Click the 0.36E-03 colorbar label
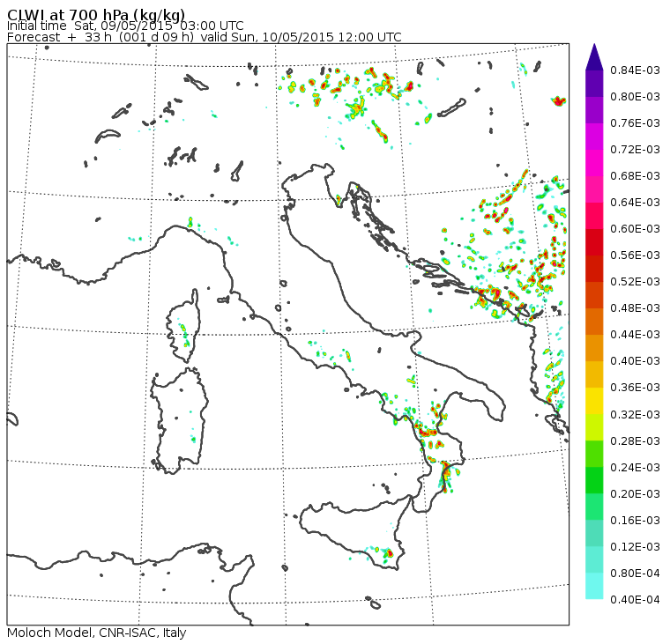Viewport: 670px width, 644px height. click(x=635, y=388)
